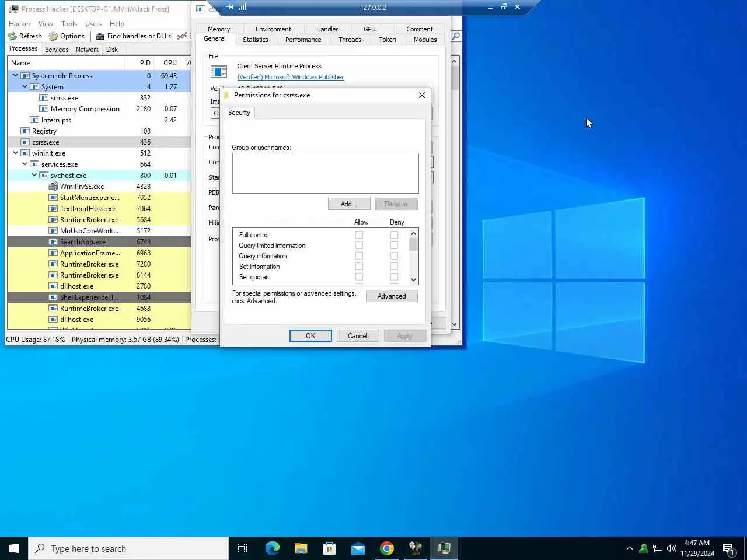Image resolution: width=747 pixels, height=560 pixels.
Task: Open the Hacker menu
Action: pyautogui.click(x=19, y=24)
